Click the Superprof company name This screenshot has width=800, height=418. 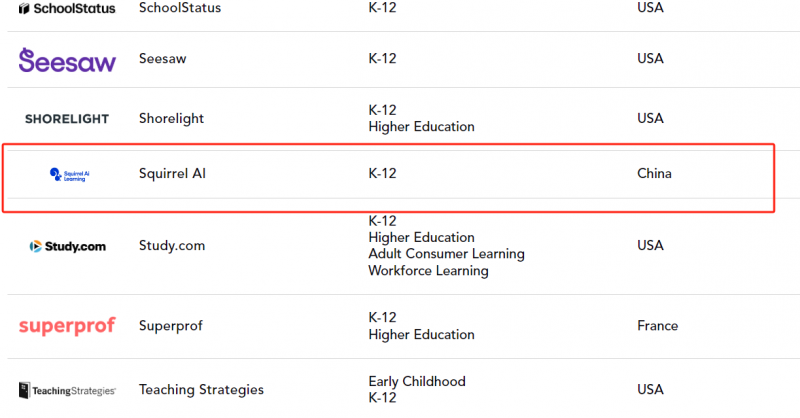point(170,326)
